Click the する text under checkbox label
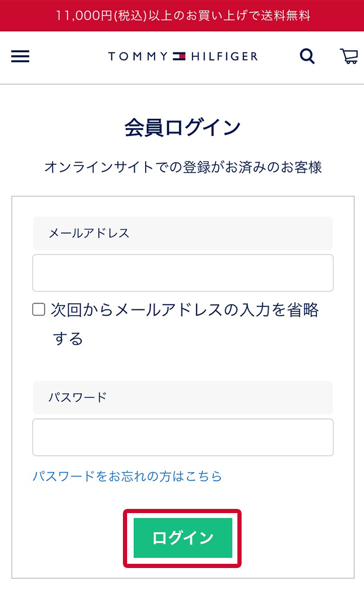Viewport: 364px width, 596px height. coord(68,338)
